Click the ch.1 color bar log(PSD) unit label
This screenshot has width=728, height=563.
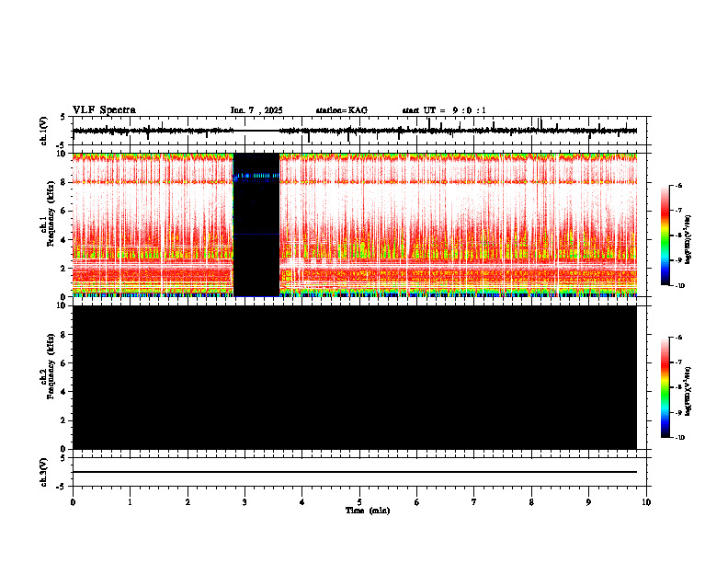click(688, 240)
